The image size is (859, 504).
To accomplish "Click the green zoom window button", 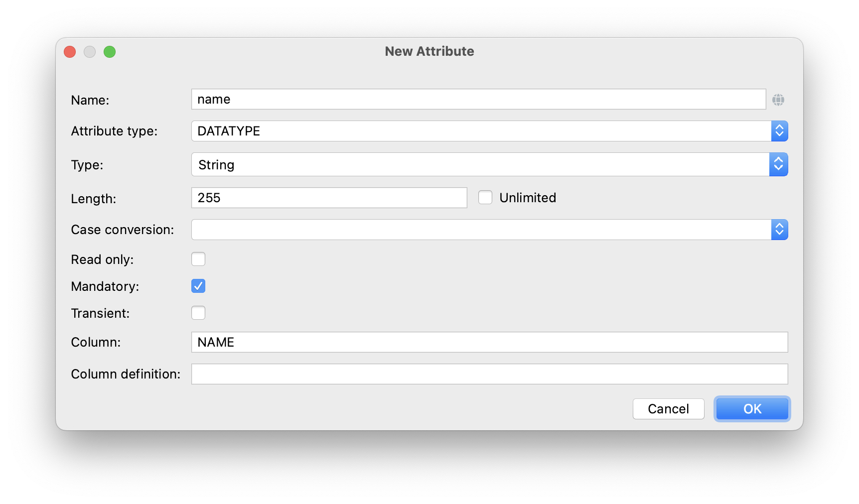I will coord(110,52).
